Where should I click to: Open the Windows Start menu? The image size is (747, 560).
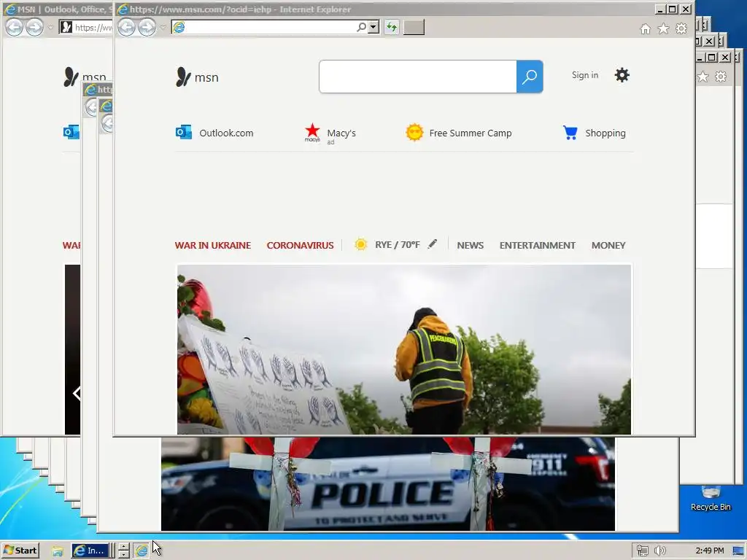(x=20, y=551)
